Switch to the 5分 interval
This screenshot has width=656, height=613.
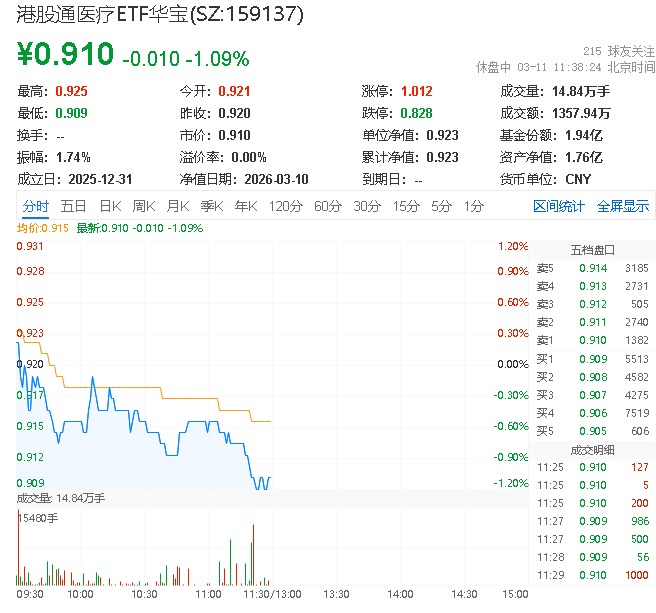pyautogui.click(x=441, y=206)
